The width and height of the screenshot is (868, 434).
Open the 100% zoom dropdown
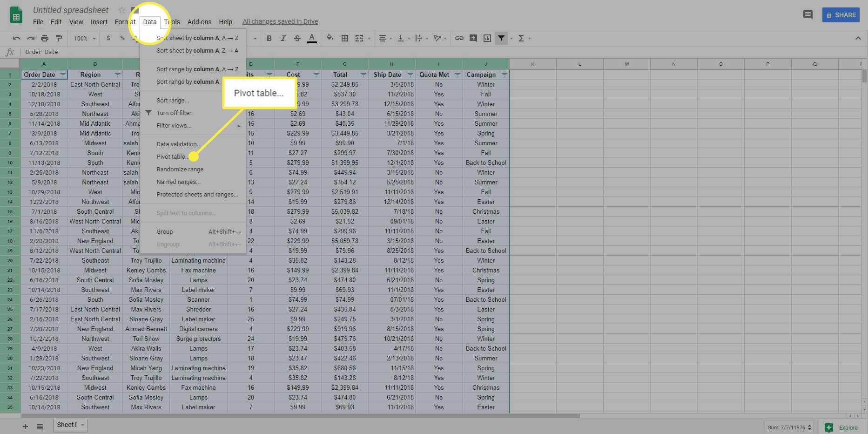click(x=84, y=38)
